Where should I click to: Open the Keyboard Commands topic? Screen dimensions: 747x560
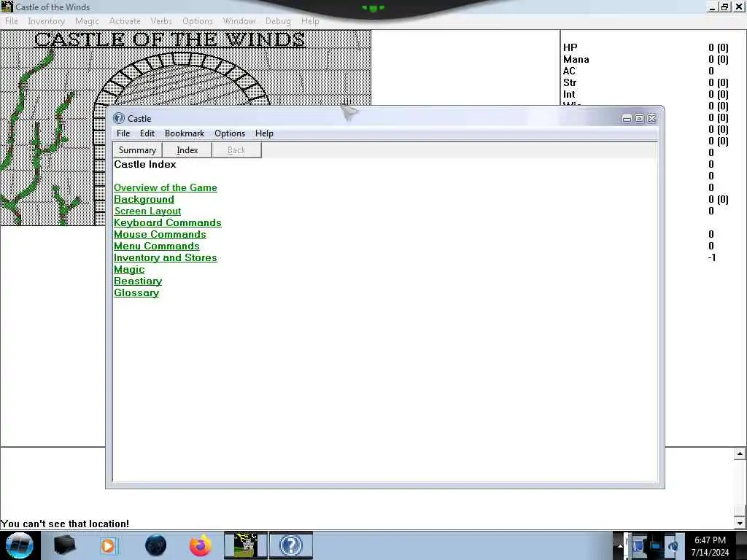point(168,223)
